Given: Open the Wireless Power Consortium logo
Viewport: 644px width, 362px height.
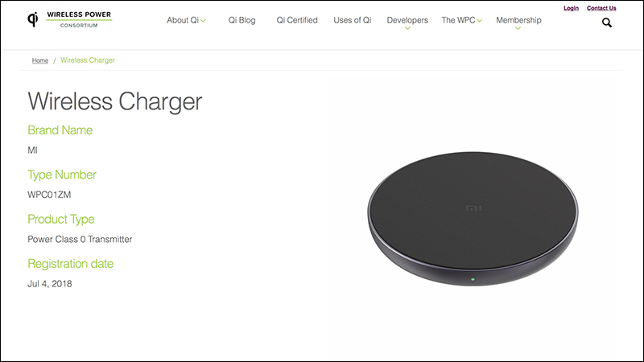Looking at the screenshot, I should (x=70, y=19).
